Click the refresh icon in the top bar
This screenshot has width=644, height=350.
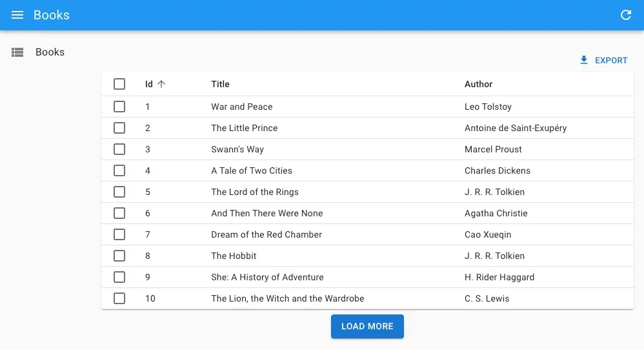click(625, 15)
